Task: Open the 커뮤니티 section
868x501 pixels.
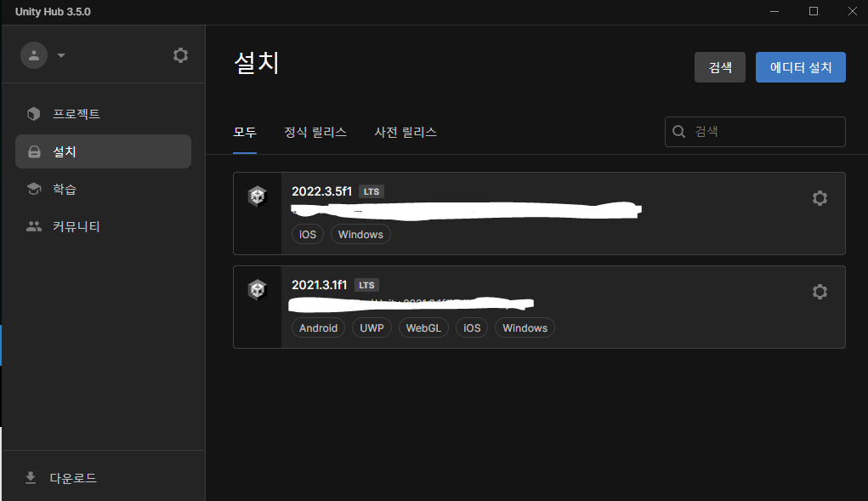Action: [104, 226]
